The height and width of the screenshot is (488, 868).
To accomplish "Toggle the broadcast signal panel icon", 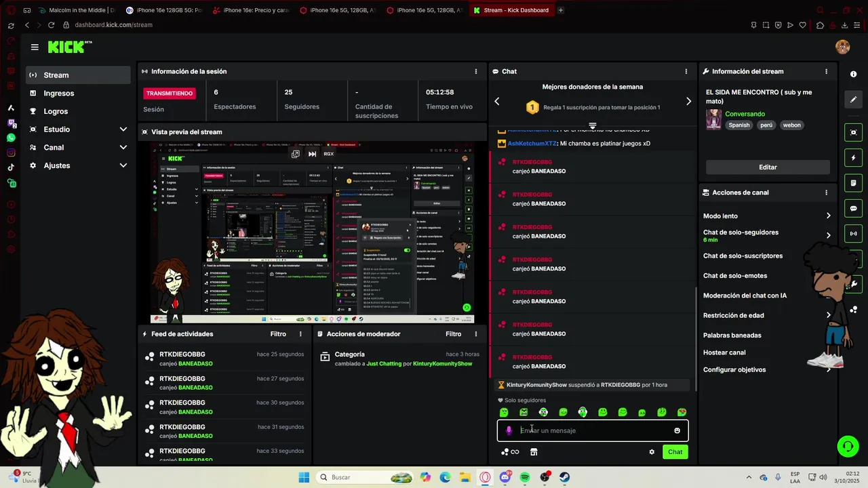I will pyautogui.click(x=853, y=234).
